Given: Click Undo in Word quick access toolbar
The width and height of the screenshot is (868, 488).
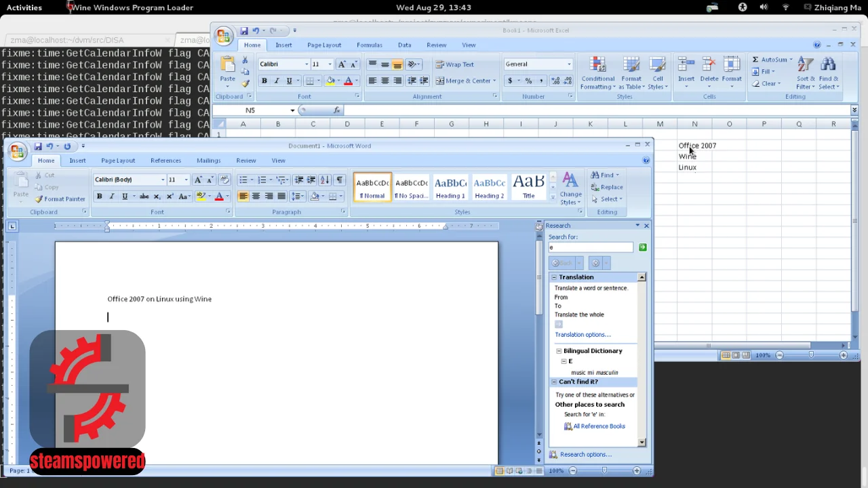Looking at the screenshot, I should tap(50, 146).
